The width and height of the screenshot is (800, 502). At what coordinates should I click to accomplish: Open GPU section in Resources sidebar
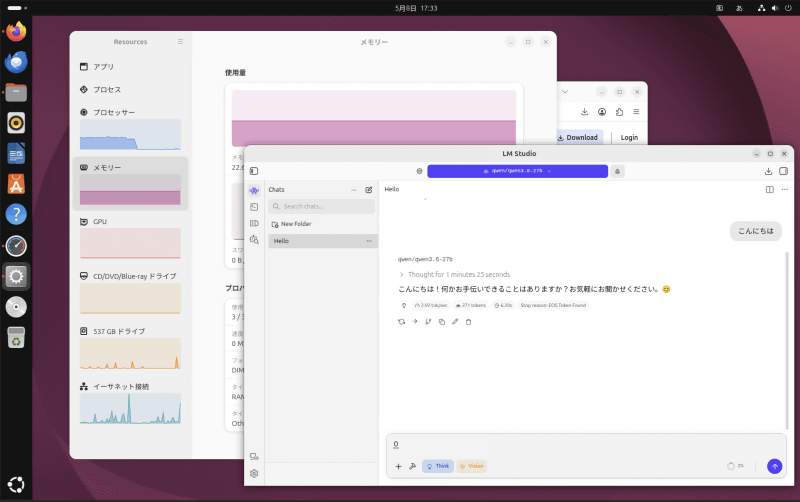[131, 238]
